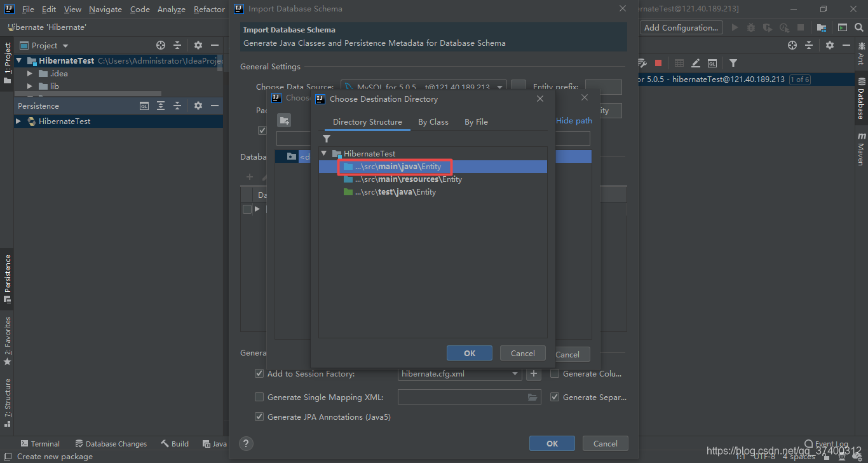Click OK in Import Database Schema dialog
868x463 pixels.
(x=552, y=444)
